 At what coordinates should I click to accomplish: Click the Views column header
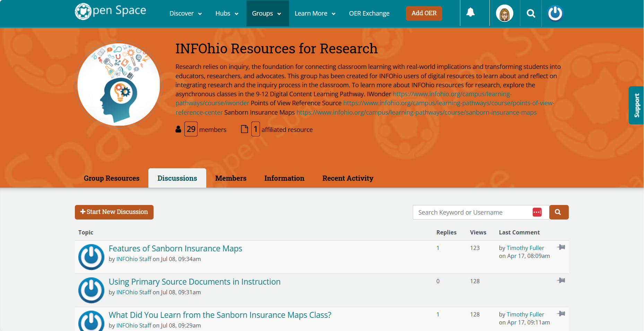point(478,232)
